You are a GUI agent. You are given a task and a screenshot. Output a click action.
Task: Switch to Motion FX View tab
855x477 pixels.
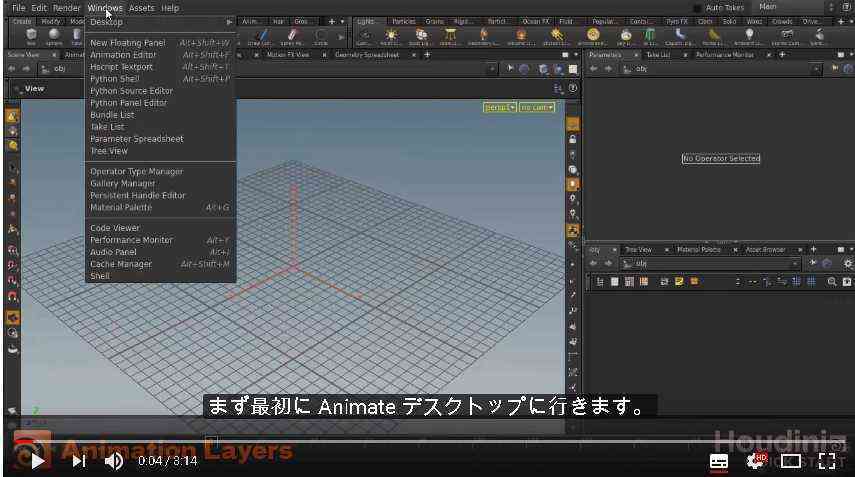tap(288, 55)
